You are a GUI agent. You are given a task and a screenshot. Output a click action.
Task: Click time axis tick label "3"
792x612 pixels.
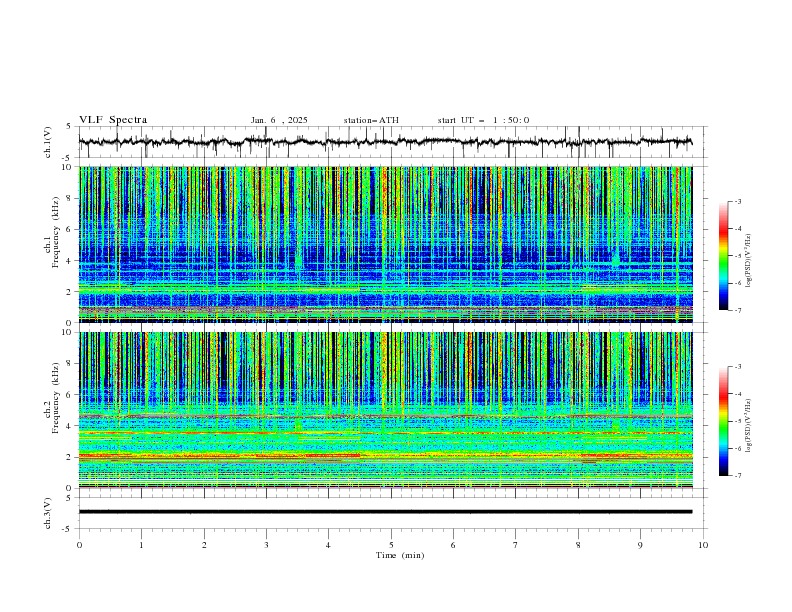266,545
